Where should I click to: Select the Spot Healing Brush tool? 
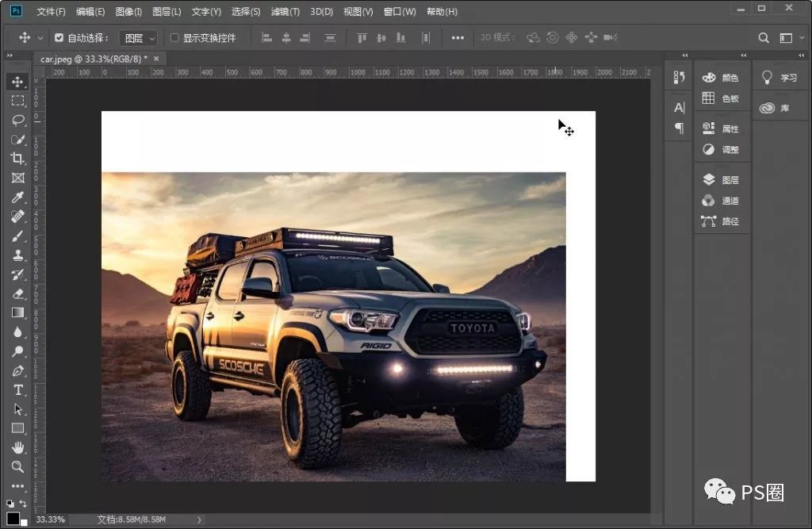click(x=17, y=217)
